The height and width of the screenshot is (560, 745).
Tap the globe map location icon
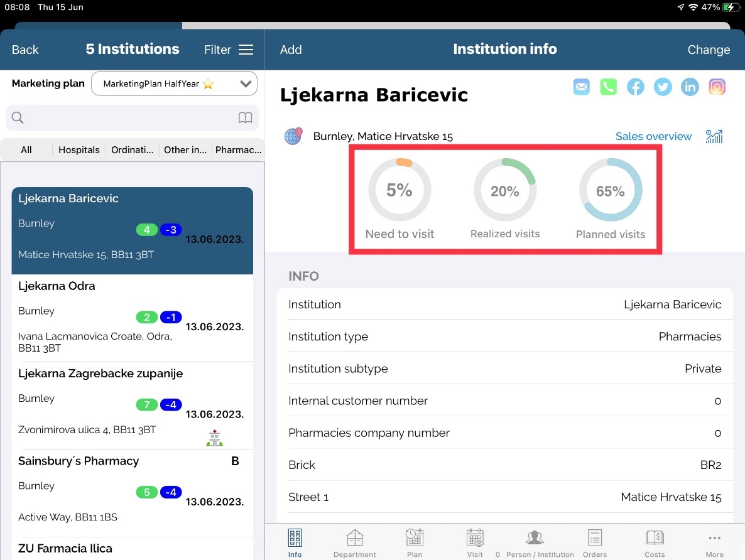[293, 136]
